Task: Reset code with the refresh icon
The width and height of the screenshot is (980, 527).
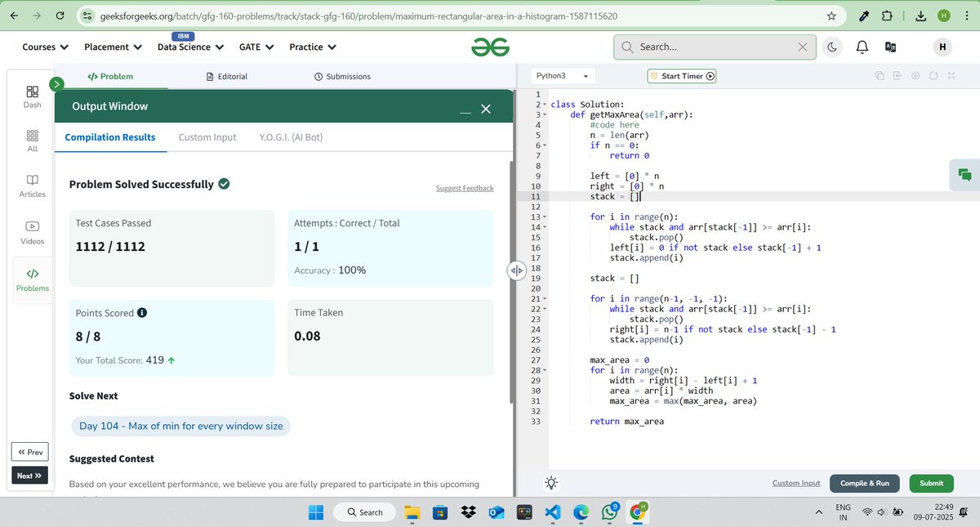Action: pos(933,76)
